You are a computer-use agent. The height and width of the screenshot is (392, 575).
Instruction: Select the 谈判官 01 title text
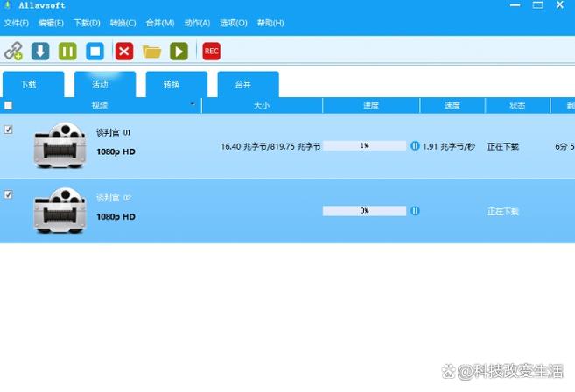tap(113, 132)
